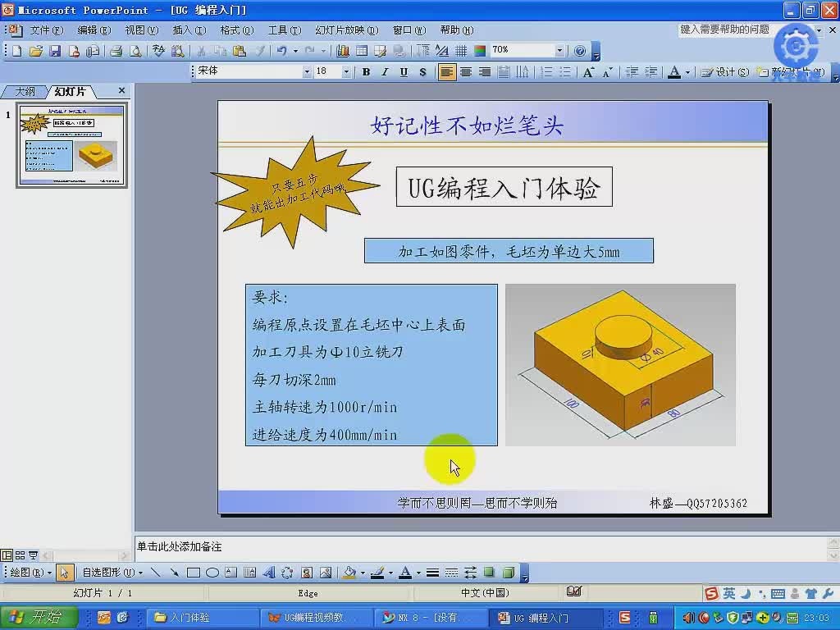Click the Open file folder icon

point(36,51)
